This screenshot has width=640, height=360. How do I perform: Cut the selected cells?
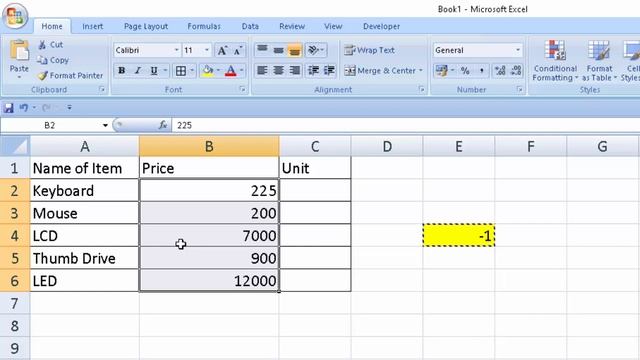coord(51,45)
